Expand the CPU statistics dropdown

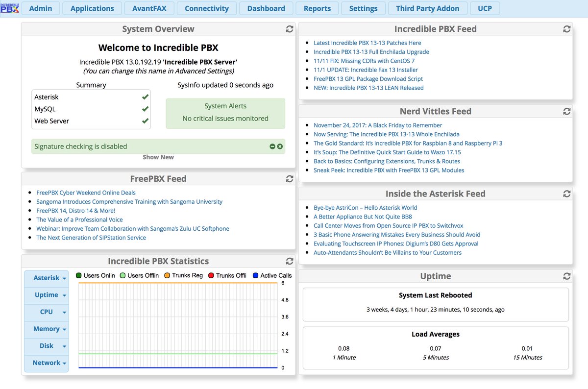coord(47,312)
